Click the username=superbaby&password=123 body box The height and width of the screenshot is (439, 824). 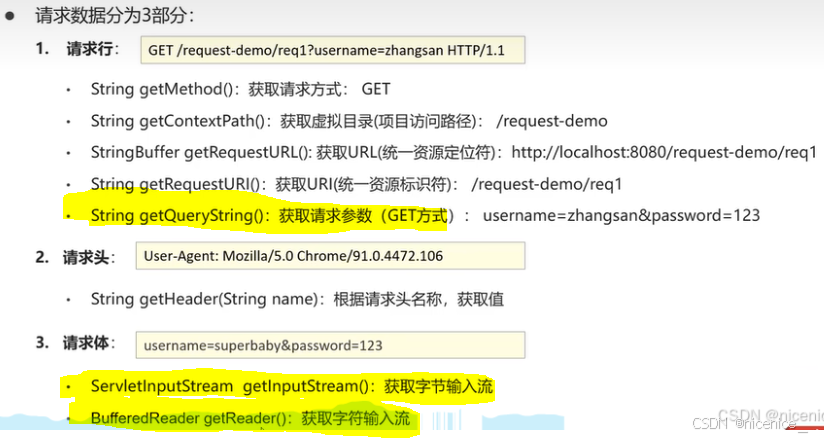(330, 345)
